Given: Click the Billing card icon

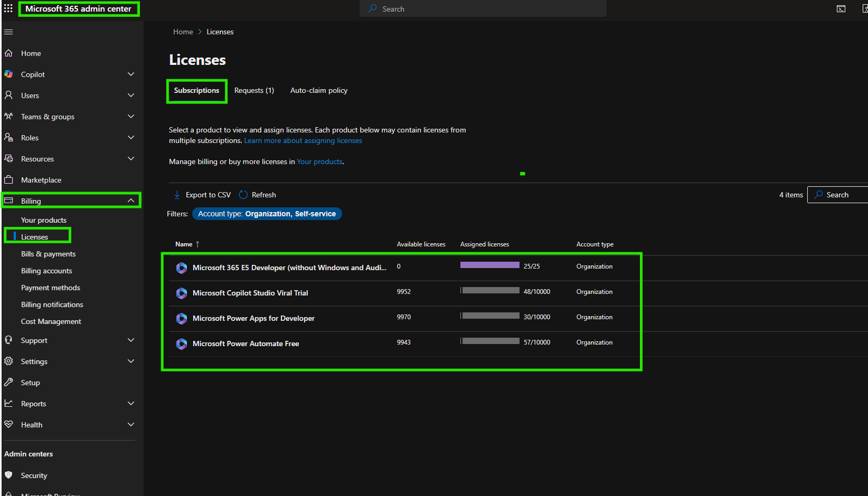Looking at the screenshot, I should (x=8, y=201).
